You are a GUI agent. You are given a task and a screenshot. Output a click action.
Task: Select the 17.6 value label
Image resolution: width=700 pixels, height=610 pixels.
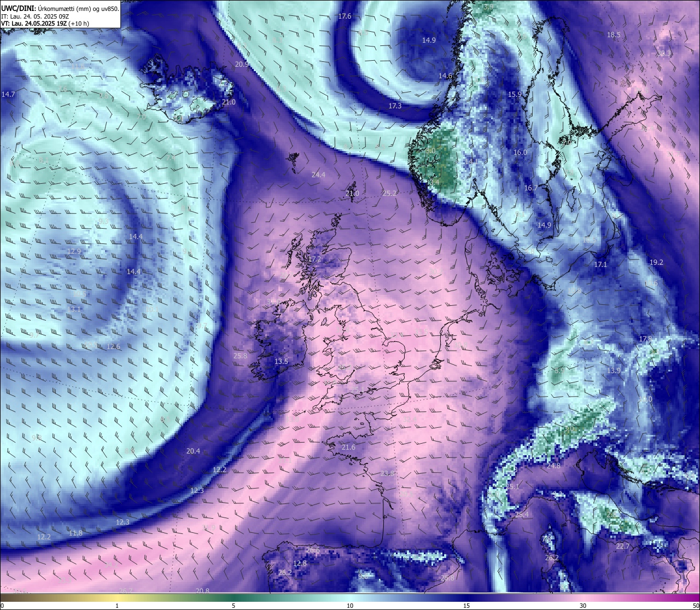point(345,16)
